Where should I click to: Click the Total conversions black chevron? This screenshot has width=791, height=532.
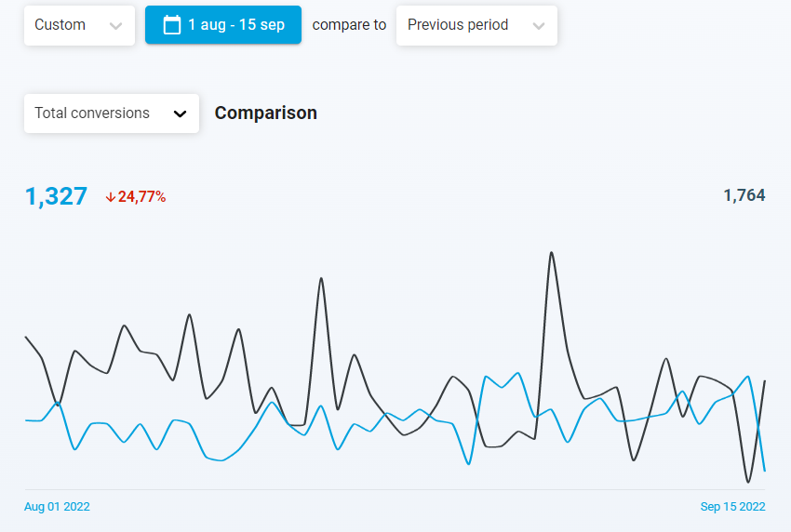(181, 113)
